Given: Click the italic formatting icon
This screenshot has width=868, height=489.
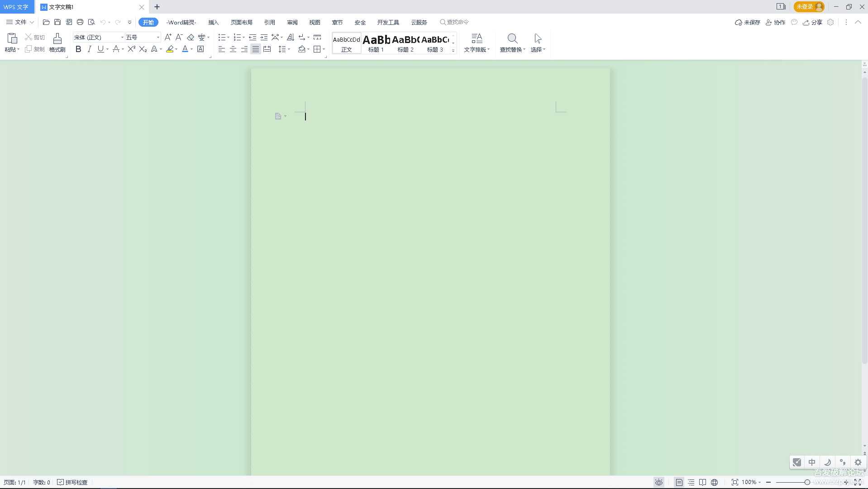Looking at the screenshot, I should [x=89, y=49].
